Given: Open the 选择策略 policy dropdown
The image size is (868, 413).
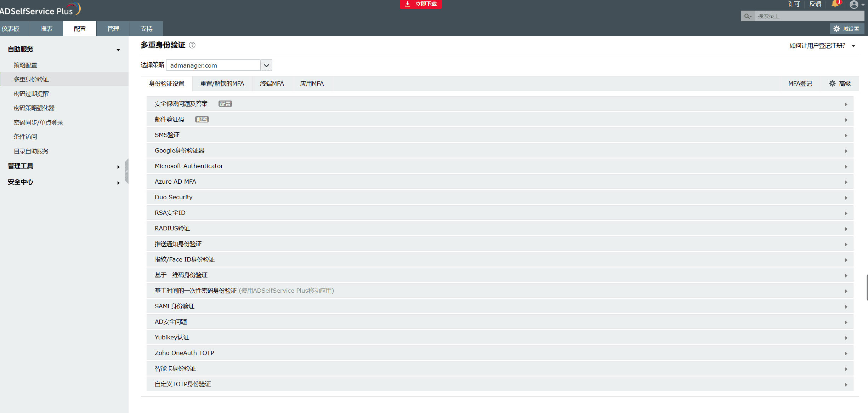Looking at the screenshot, I should [266, 65].
